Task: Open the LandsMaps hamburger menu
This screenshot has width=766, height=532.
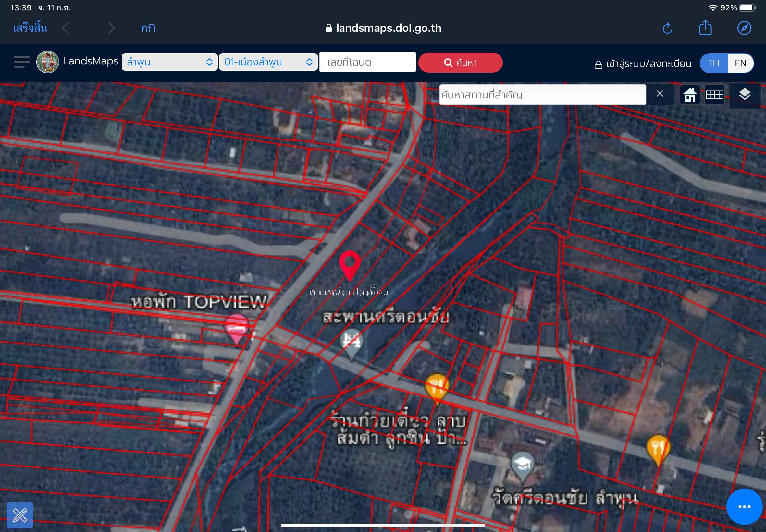Action: (22, 62)
